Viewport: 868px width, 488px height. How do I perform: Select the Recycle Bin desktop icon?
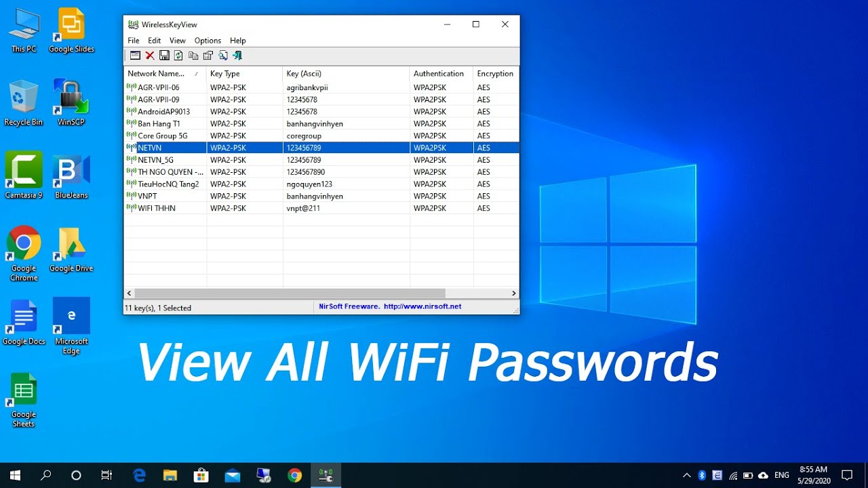(24, 103)
